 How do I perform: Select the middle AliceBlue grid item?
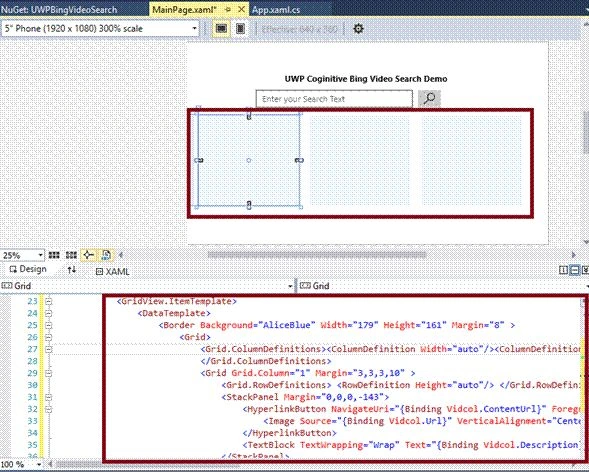tap(360, 160)
